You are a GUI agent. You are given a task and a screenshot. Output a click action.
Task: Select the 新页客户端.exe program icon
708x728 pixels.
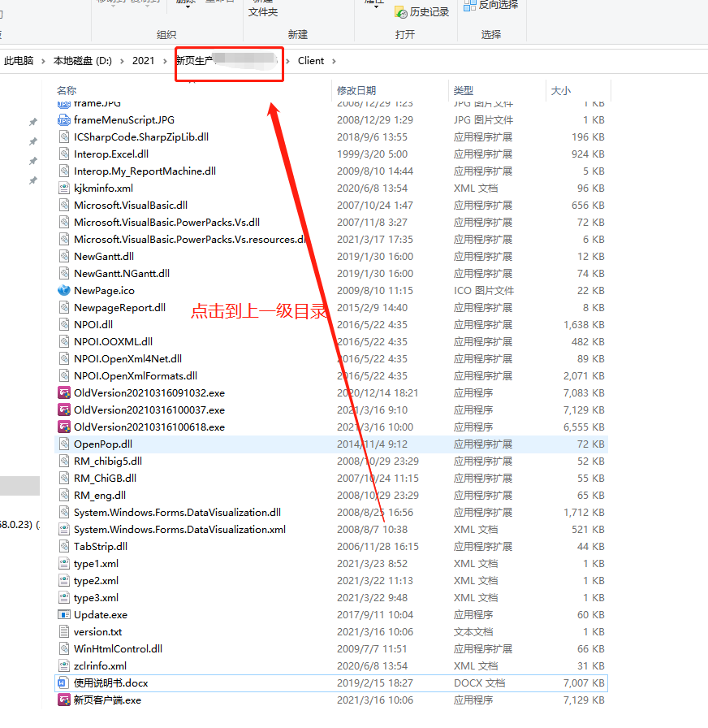64,700
